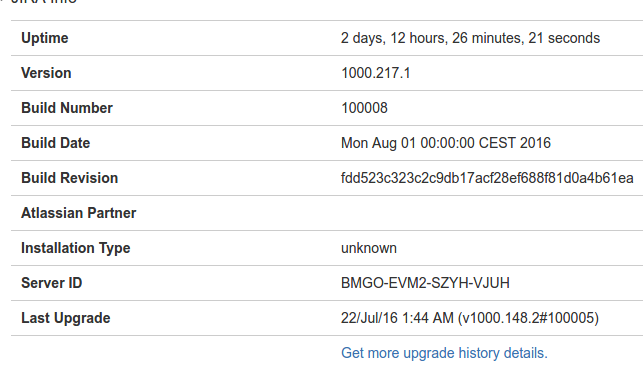The image size is (643, 366).
Task: Click the Build Revision label
Action: coord(70,178)
